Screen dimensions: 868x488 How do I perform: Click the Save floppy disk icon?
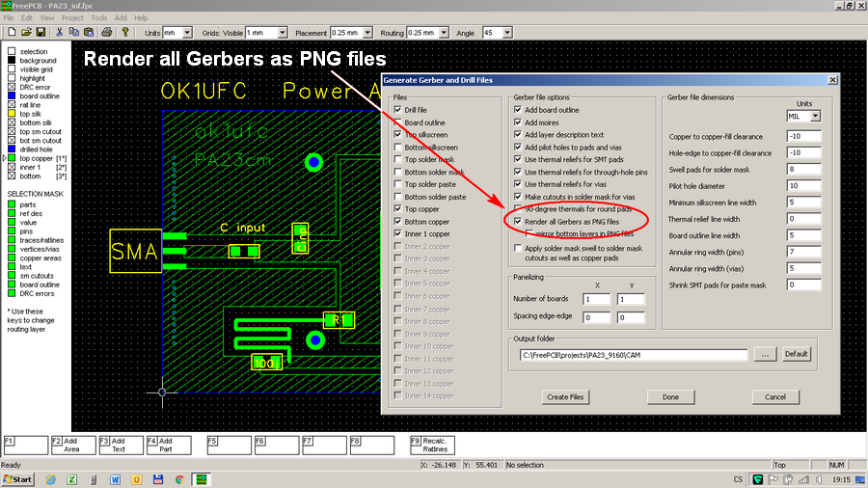(x=40, y=32)
